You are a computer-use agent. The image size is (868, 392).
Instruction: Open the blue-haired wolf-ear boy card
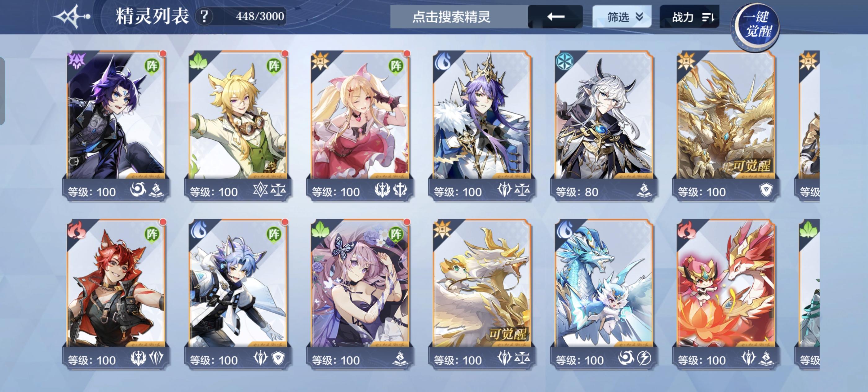(237, 294)
